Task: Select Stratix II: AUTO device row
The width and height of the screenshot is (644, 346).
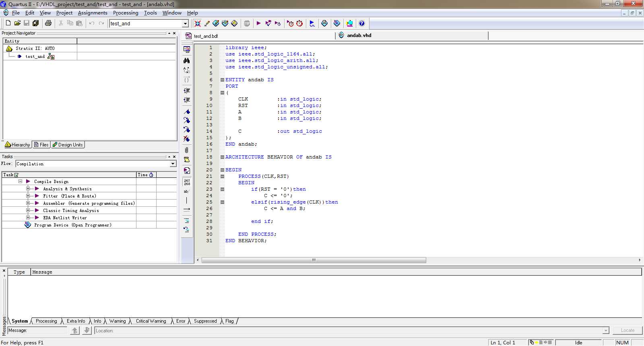Action: click(35, 48)
